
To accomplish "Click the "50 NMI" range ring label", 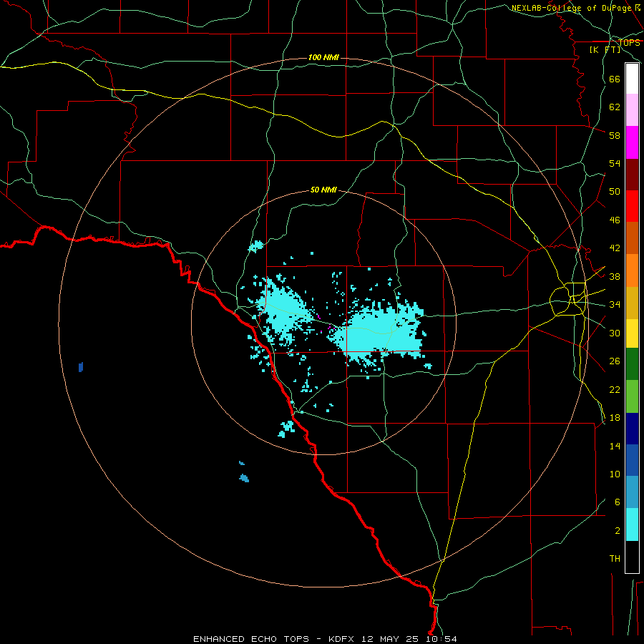I will (323, 190).
